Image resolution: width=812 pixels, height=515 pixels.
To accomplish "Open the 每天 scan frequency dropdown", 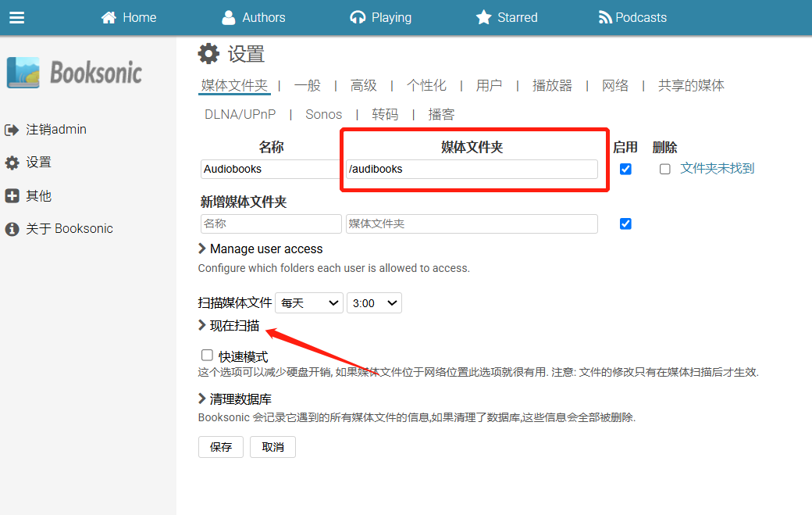I will click(x=308, y=302).
